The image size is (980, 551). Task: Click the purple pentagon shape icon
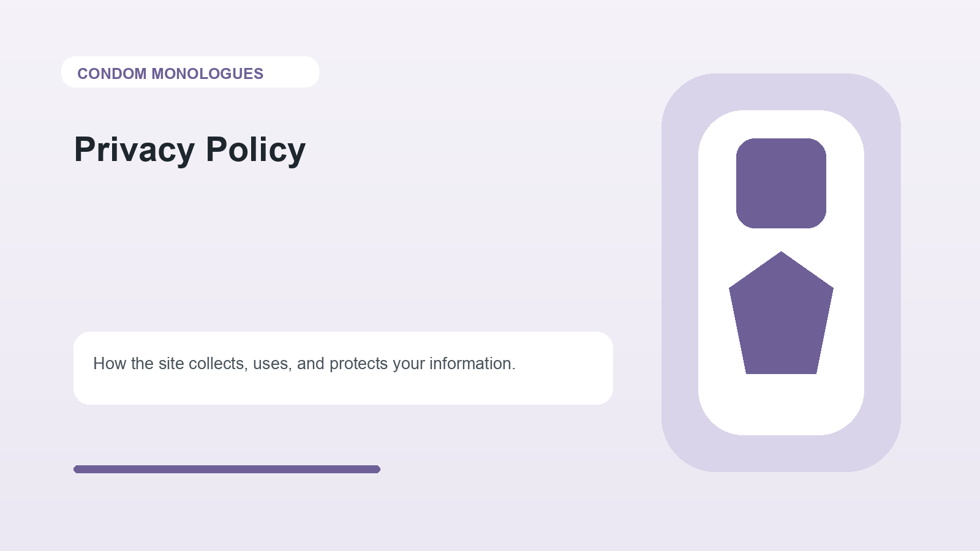tap(781, 318)
